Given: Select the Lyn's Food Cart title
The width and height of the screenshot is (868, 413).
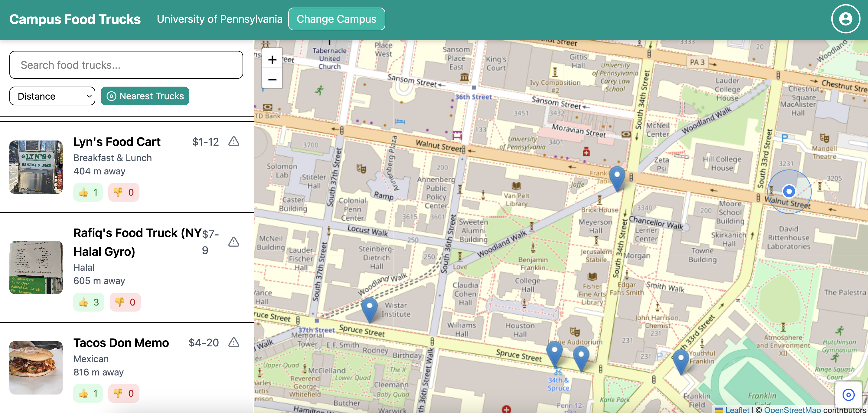Looking at the screenshot, I should 117,142.
